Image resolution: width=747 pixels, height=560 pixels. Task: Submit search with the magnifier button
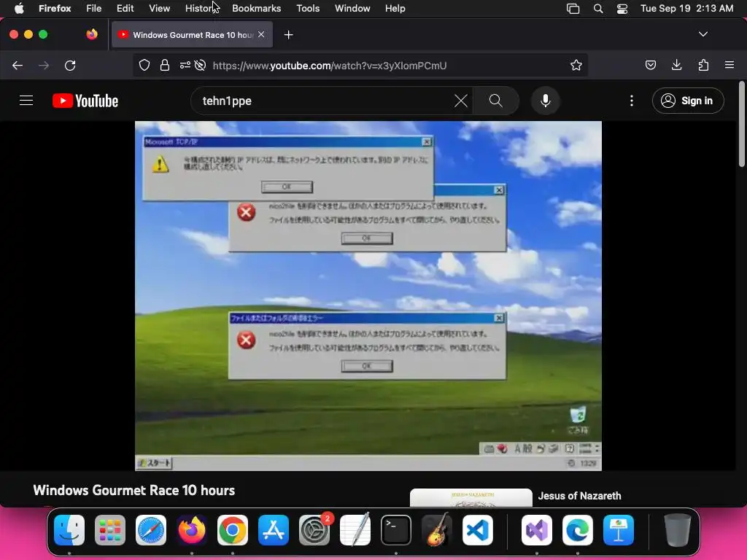(495, 101)
